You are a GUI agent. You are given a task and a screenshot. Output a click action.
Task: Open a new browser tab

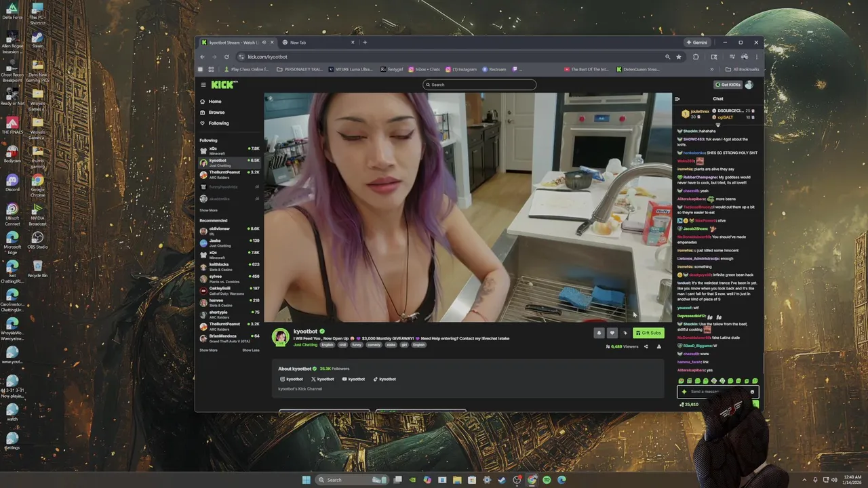(365, 43)
